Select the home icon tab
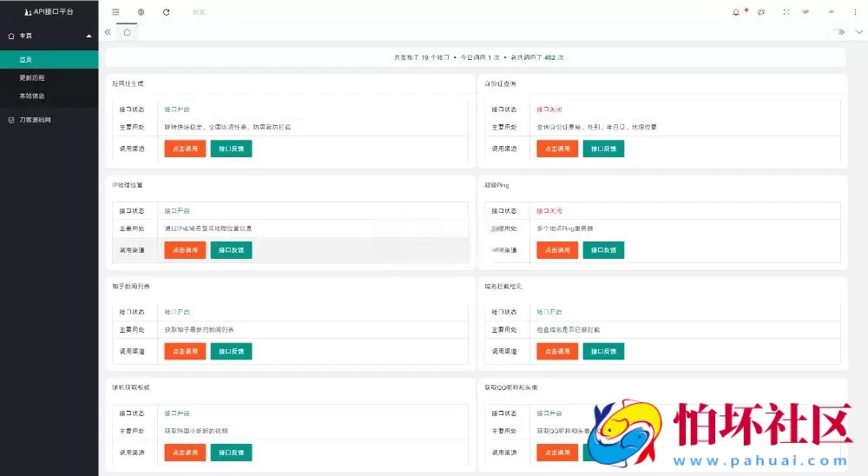 tap(128, 32)
